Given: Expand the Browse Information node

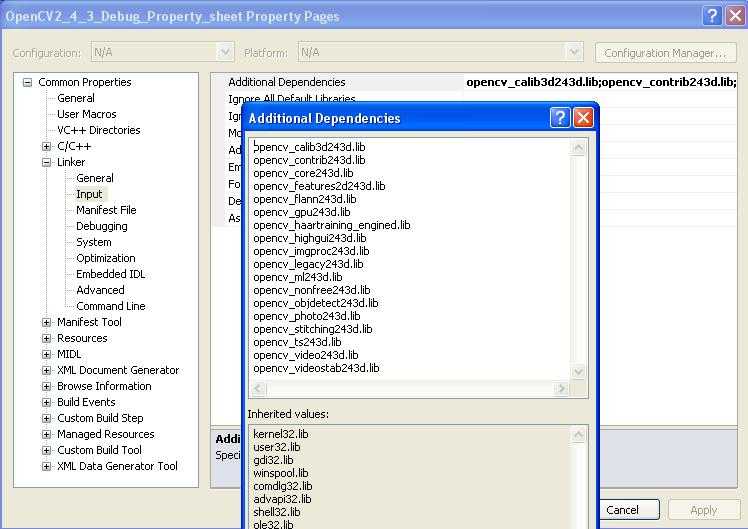Looking at the screenshot, I should tap(46, 386).
